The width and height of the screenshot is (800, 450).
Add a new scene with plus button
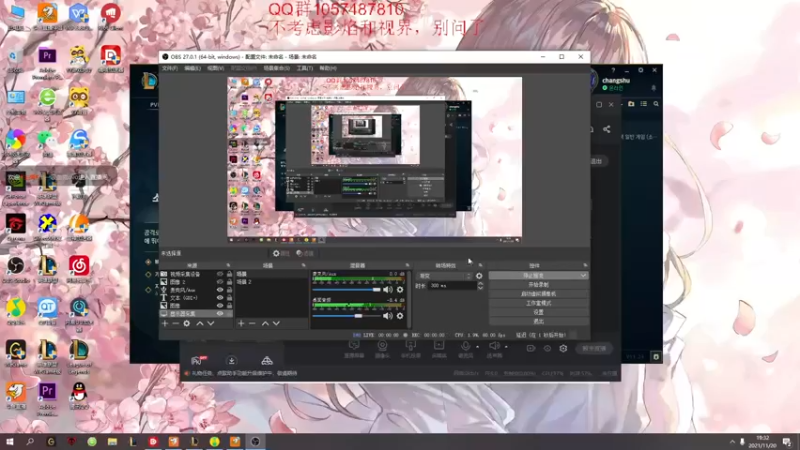(241, 323)
